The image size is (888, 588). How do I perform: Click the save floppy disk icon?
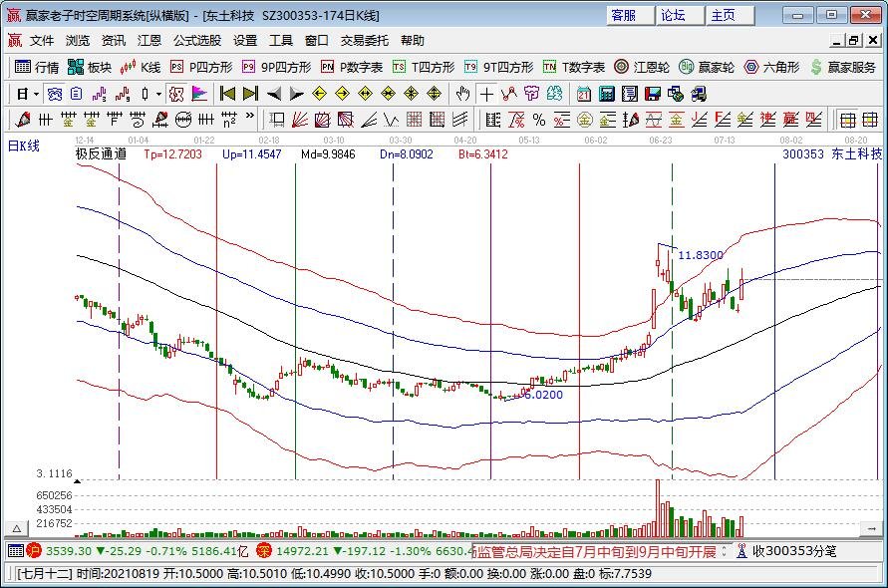[653, 94]
